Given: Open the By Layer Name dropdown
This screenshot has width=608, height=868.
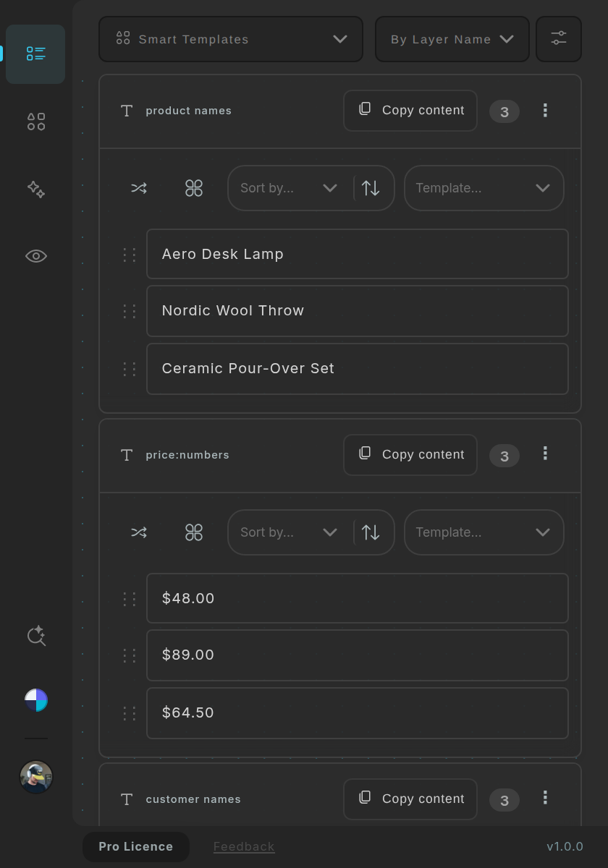Looking at the screenshot, I should 452,39.
